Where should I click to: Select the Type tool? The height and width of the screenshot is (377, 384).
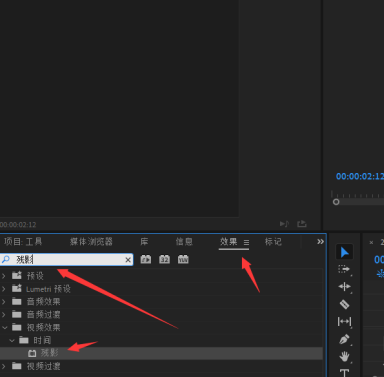click(x=344, y=372)
